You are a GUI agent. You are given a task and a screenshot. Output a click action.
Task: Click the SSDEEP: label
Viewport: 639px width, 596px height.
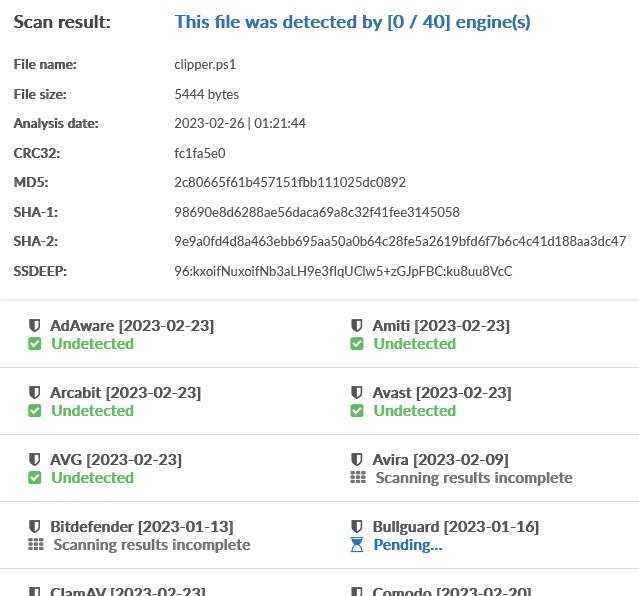[40, 271]
